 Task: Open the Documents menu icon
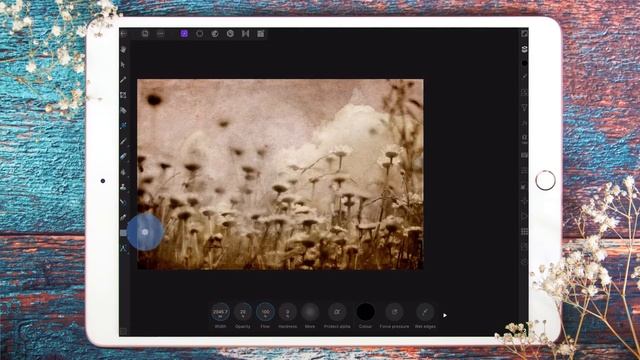click(145, 34)
